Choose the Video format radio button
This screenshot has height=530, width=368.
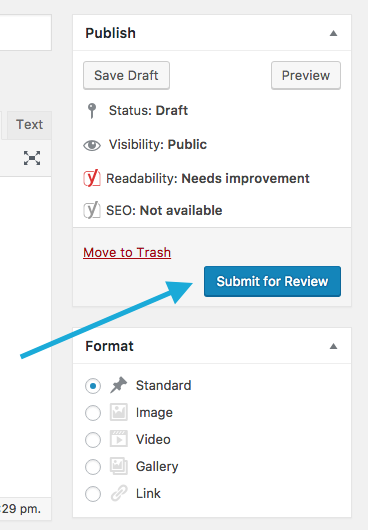coord(93,440)
